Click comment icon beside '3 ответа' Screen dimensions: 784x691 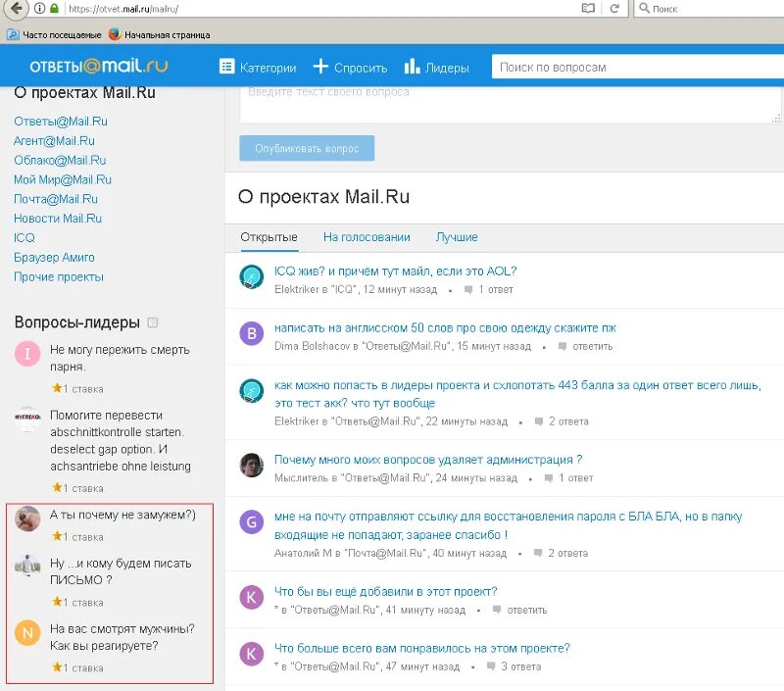(x=491, y=666)
